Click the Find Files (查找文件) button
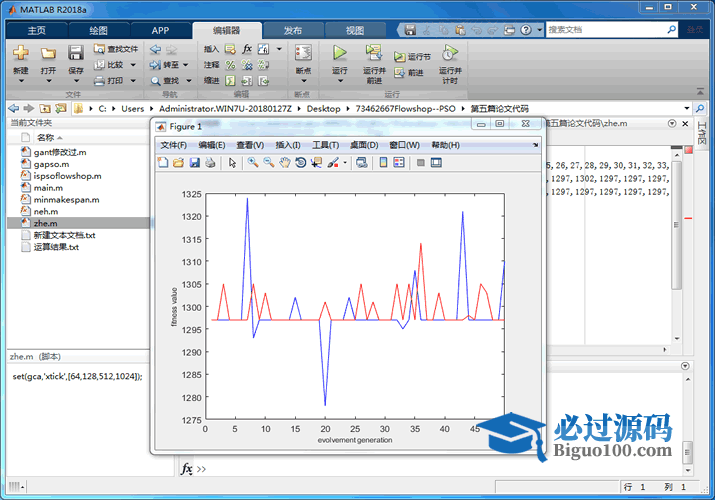 pos(115,48)
